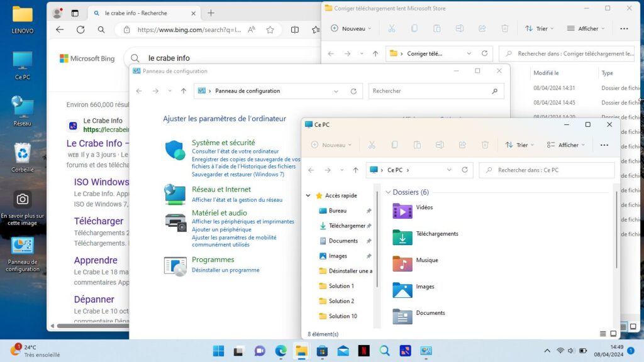Collapse Accès rapide tree node
The image size is (644, 362).
(308, 196)
